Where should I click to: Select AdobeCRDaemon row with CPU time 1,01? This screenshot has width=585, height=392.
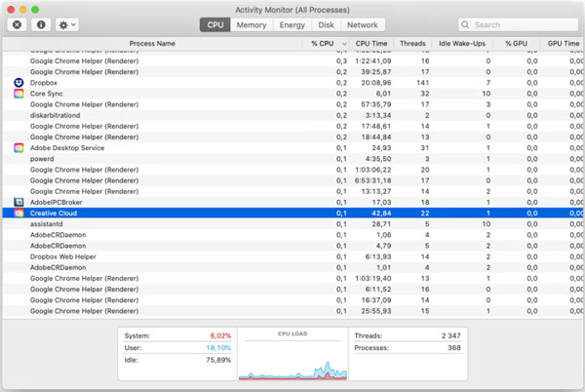click(x=292, y=267)
